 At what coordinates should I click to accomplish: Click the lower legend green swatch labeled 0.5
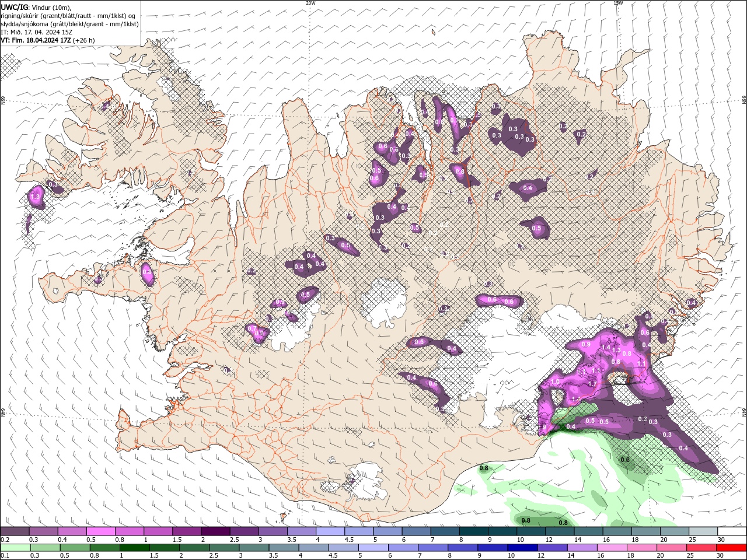[74, 548]
